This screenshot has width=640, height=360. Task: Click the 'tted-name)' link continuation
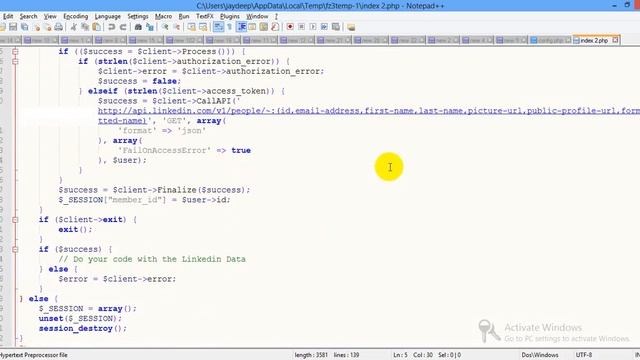pos(122,121)
